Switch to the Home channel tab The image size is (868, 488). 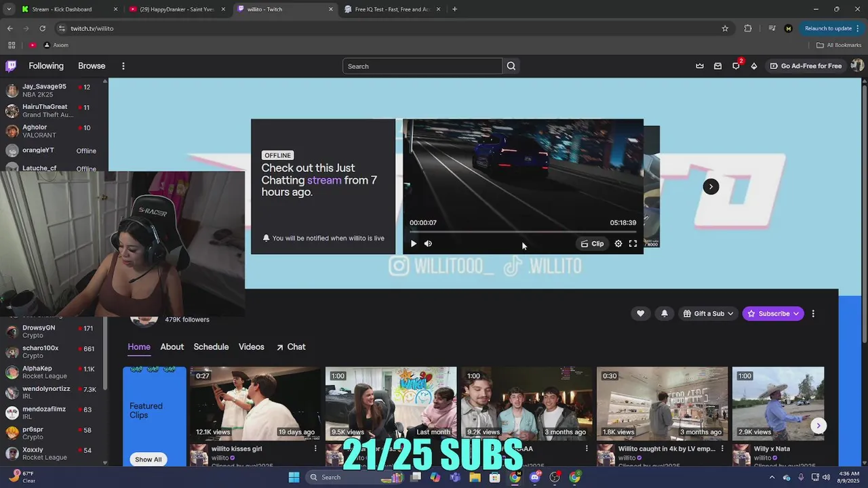139,346
